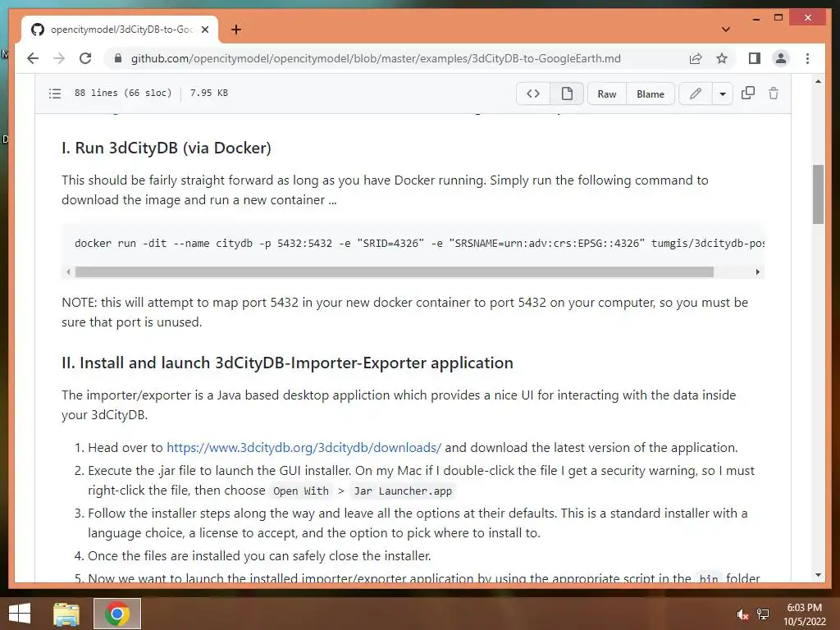Share this page via share icon

(696, 58)
